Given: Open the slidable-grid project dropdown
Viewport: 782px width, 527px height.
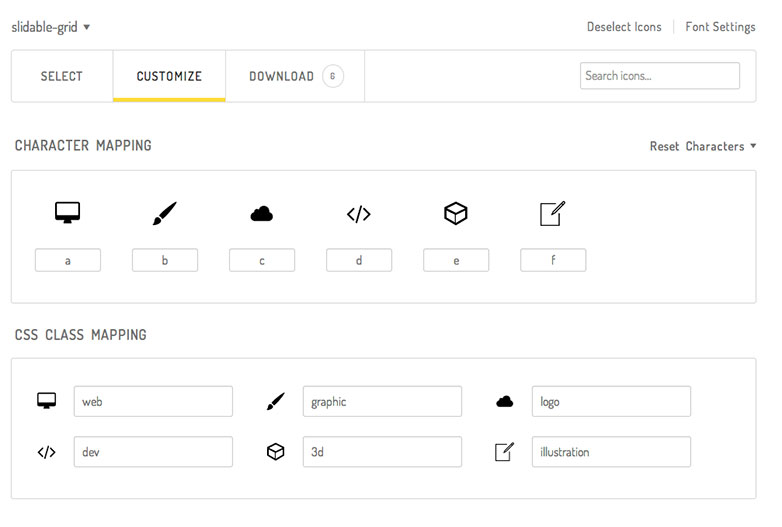Looking at the screenshot, I should point(50,27).
